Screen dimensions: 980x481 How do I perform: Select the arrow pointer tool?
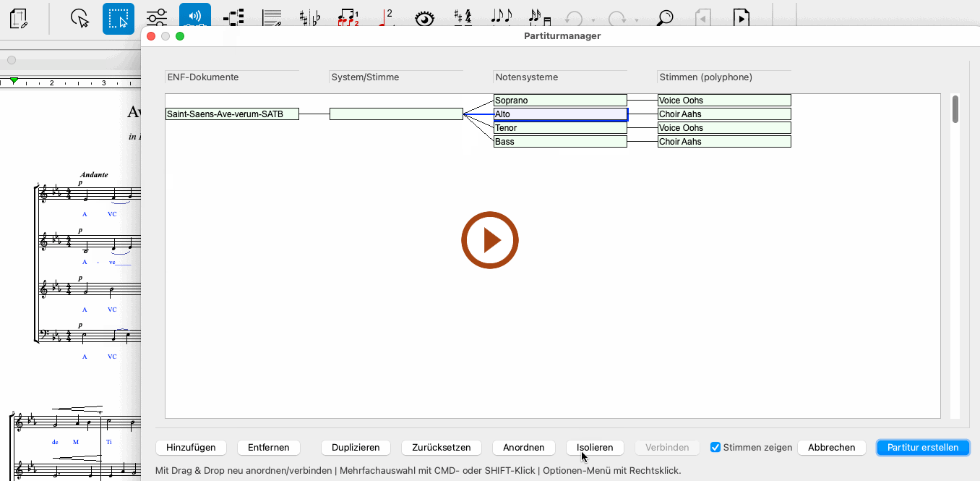(80, 18)
